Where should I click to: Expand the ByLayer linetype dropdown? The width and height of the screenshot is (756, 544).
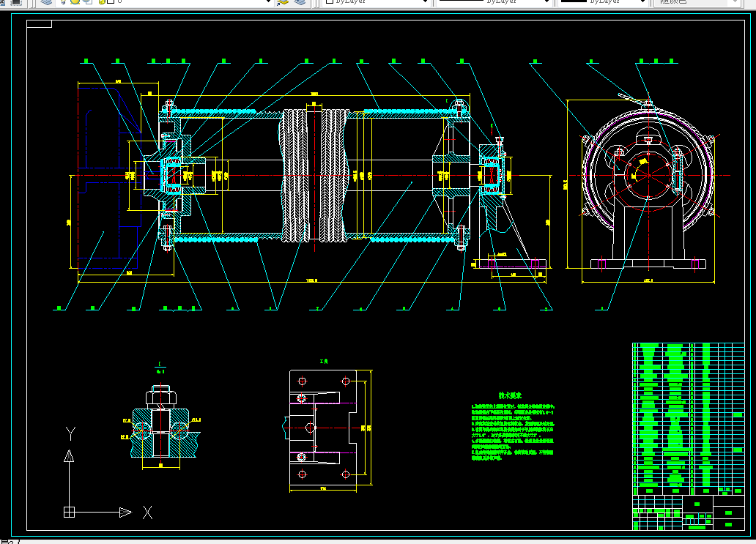pyautogui.click(x=546, y=2)
